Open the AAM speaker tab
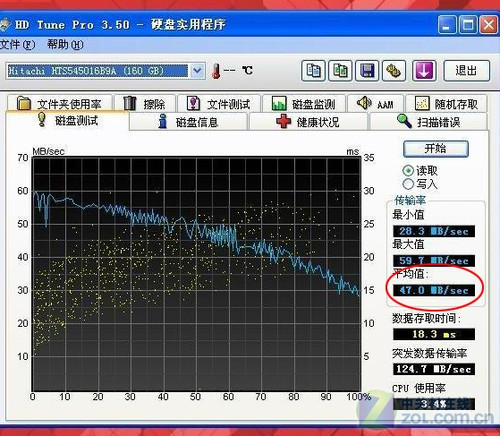The height and width of the screenshot is (436, 500). click(x=376, y=103)
